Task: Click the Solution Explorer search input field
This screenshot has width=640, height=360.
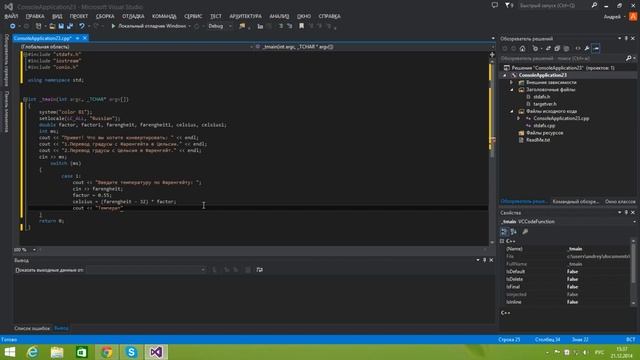Action: coord(562,59)
